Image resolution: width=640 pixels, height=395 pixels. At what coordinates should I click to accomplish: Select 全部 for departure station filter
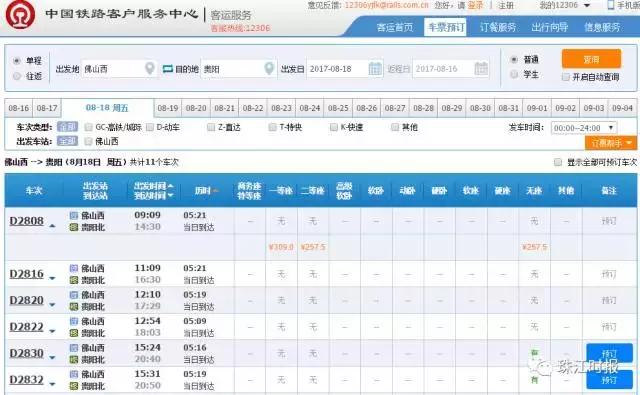tap(67, 141)
